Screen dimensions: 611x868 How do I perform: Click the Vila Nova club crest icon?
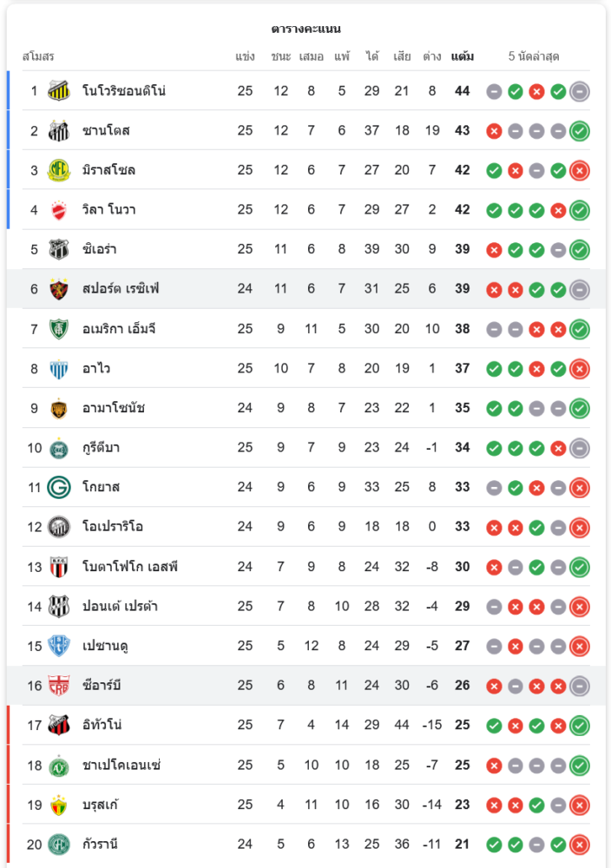click(x=59, y=210)
